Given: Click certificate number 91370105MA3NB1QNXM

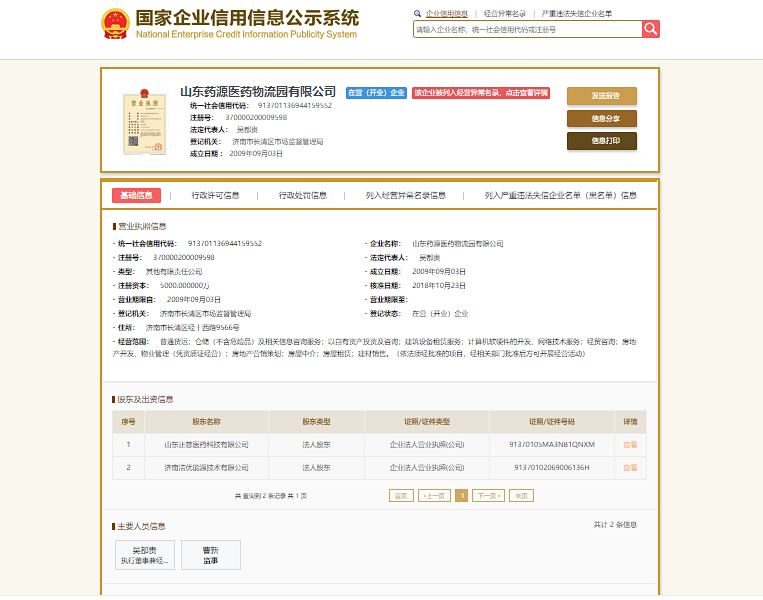Looking at the screenshot, I should click(552, 445).
